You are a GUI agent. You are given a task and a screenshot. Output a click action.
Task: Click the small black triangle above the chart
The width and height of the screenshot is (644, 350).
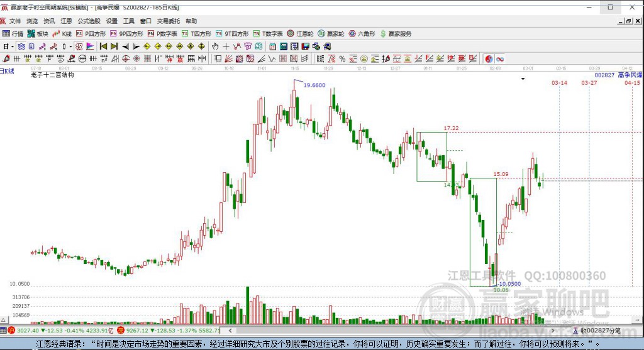[x=523, y=79]
